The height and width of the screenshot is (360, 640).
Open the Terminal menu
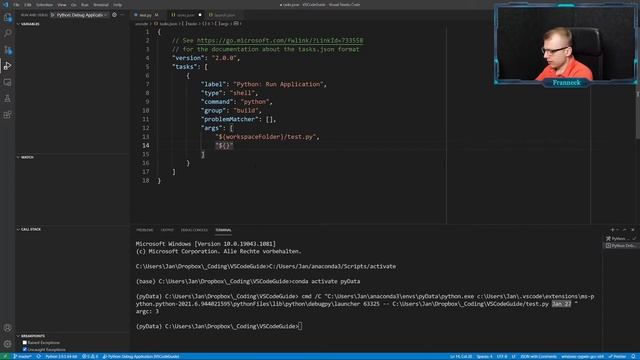101,5
